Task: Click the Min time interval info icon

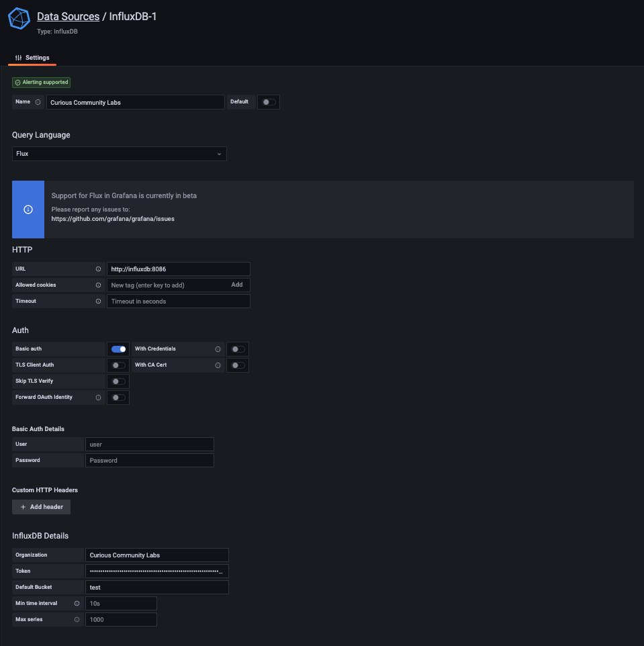Action: (x=77, y=604)
